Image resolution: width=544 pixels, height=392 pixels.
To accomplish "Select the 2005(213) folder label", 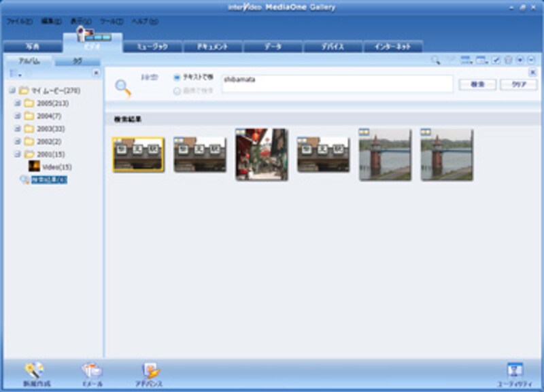I will [x=53, y=103].
